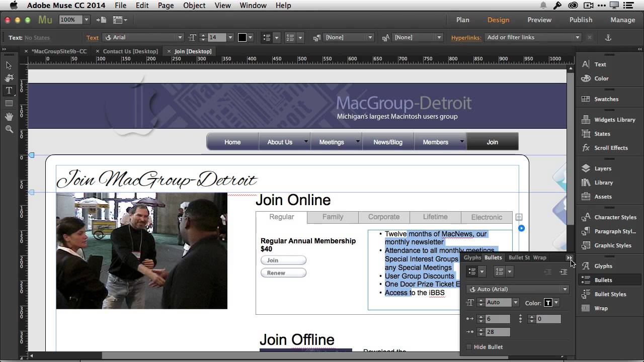Click bullet indent field showing 28
Viewport: 644px width, 362px height.
(x=497, y=332)
